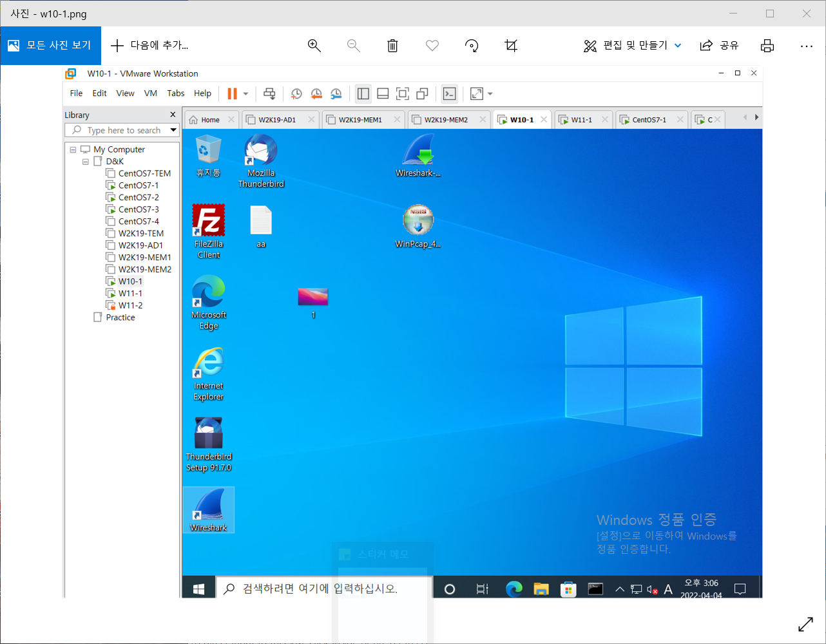
Task: Open the guest Windows Start button
Action: tap(198, 589)
